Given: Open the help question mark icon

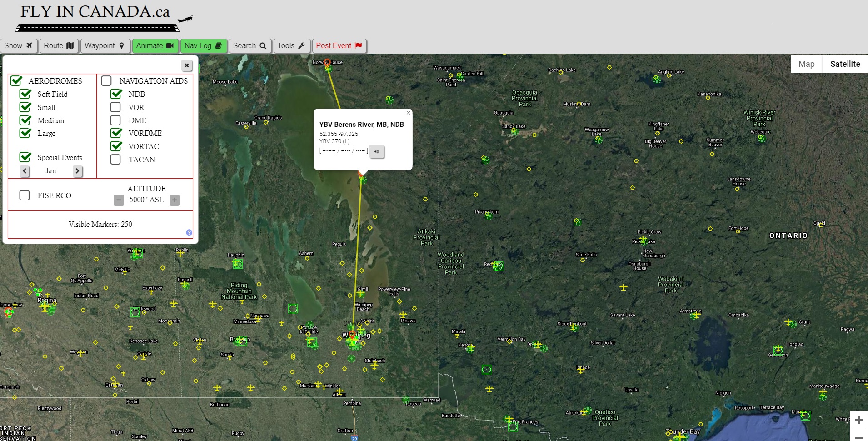Looking at the screenshot, I should 189,233.
